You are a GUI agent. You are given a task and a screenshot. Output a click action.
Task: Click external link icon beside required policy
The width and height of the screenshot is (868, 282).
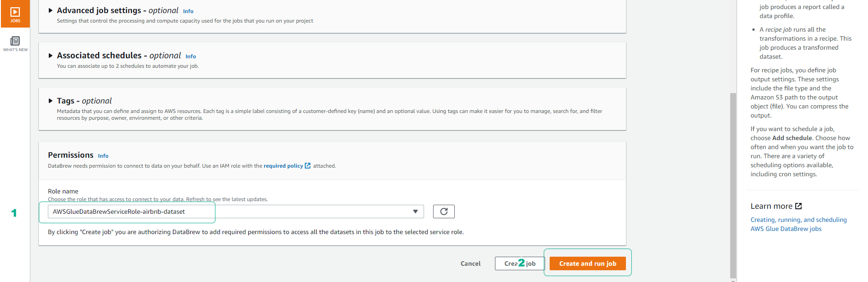tap(308, 166)
